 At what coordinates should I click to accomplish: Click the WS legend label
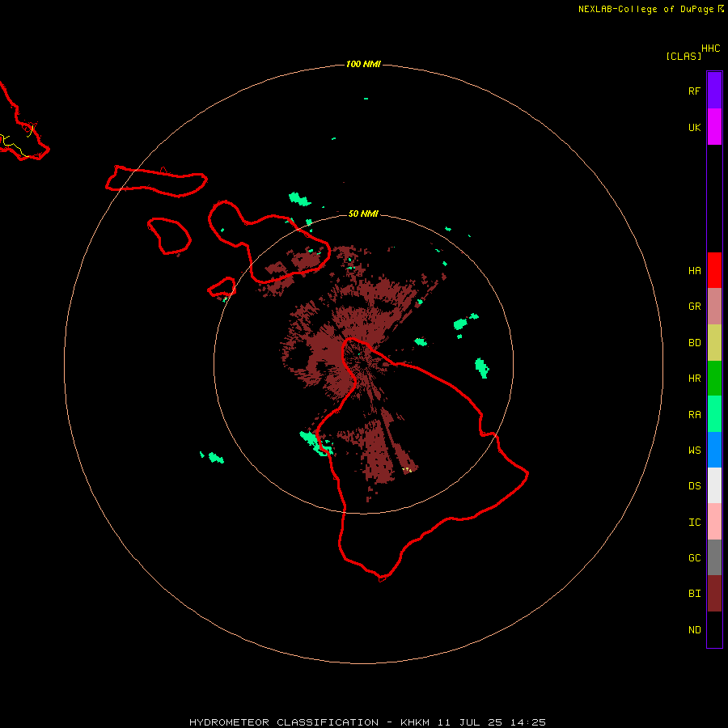click(694, 451)
